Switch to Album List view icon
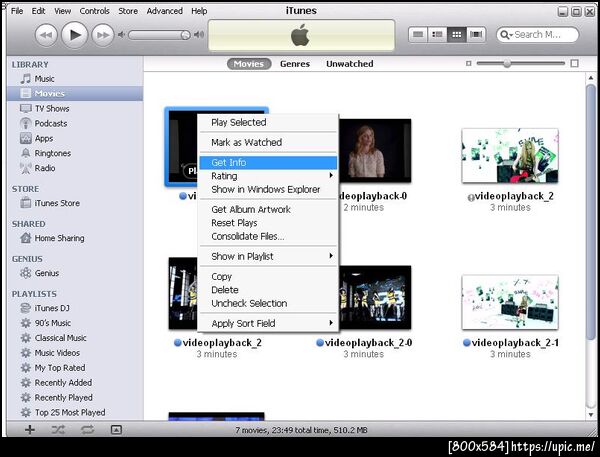 tap(437, 35)
